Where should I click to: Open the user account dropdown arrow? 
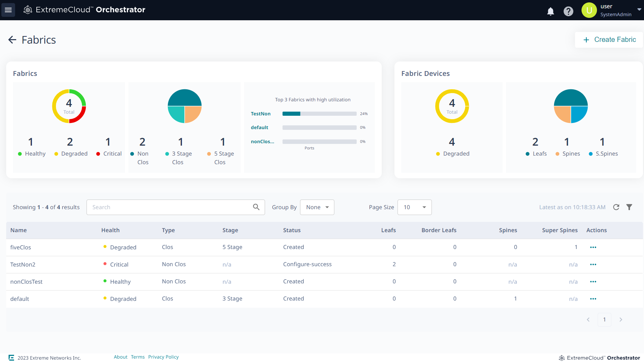point(639,10)
